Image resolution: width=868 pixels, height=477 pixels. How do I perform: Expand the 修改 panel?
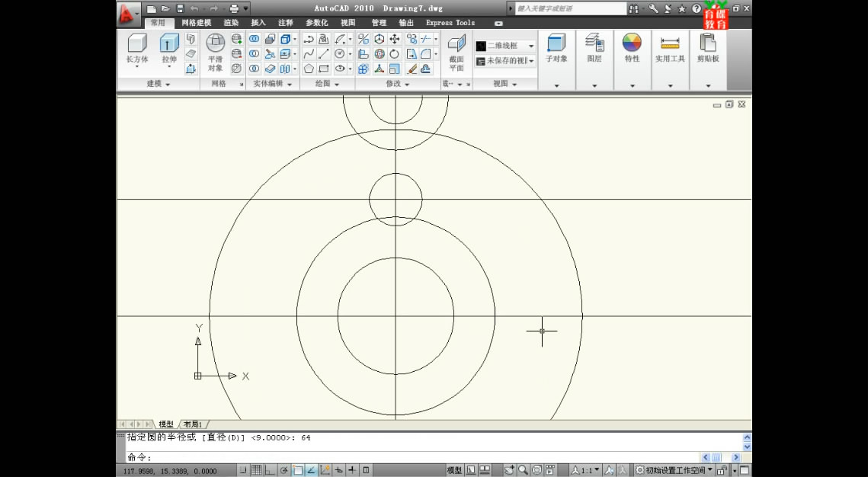pyautogui.click(x=398, y=84)
